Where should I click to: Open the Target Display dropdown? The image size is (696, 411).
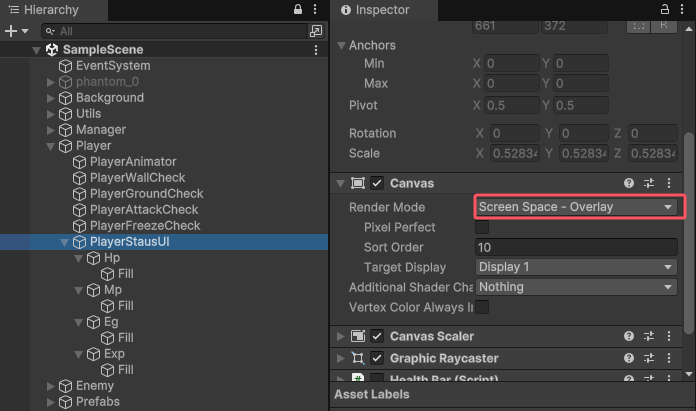point(576,267)
